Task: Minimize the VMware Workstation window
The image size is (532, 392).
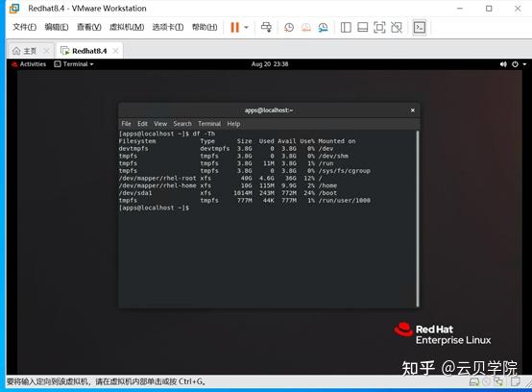Action: tap(460, 9)
